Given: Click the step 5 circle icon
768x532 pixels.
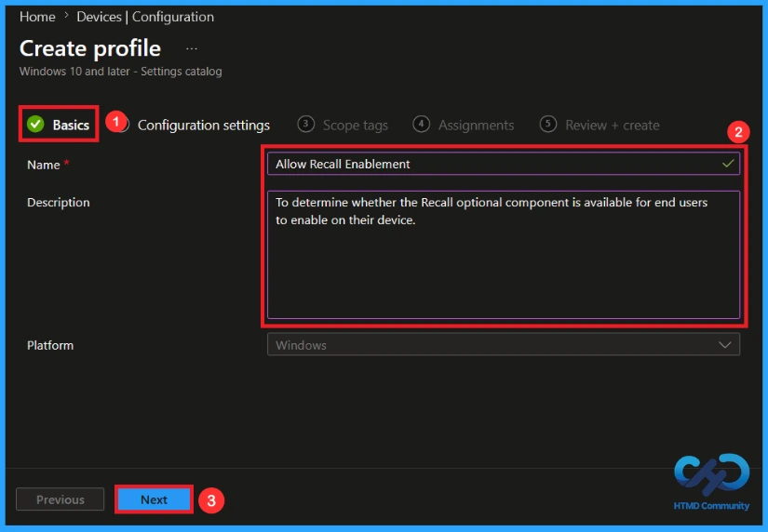Looking at the screenshot, I should coord(548,124).
